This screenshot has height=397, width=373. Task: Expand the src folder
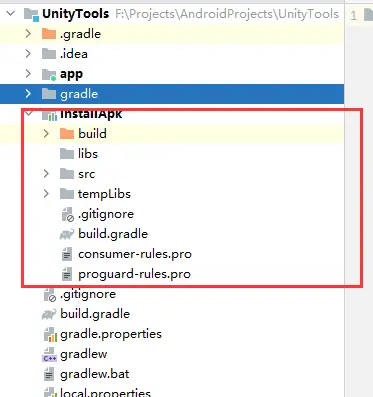46,174
